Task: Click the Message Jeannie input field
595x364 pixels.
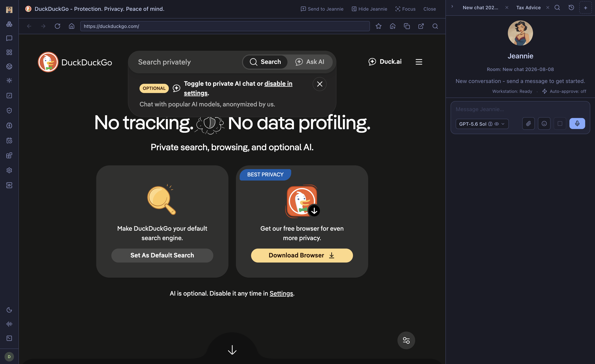Action: point(520,109)
